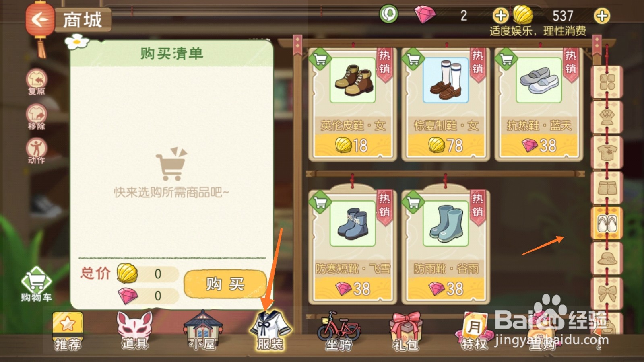This screenshot has width=644, height=362.
Task: Add 棕夏制鞋·女 to cart via its cart icon
Action: tap(413, 60)
